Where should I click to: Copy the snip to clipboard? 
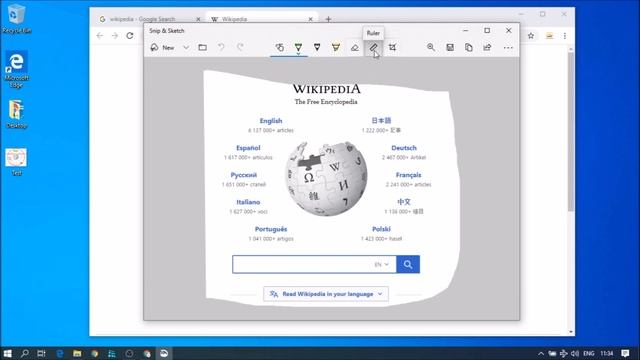coord(469,47)
